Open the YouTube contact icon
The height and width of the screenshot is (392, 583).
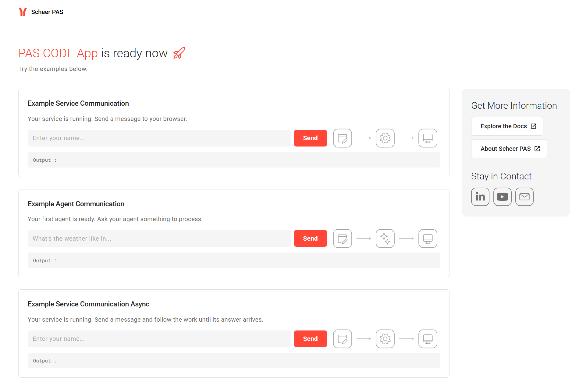(502, 197)
